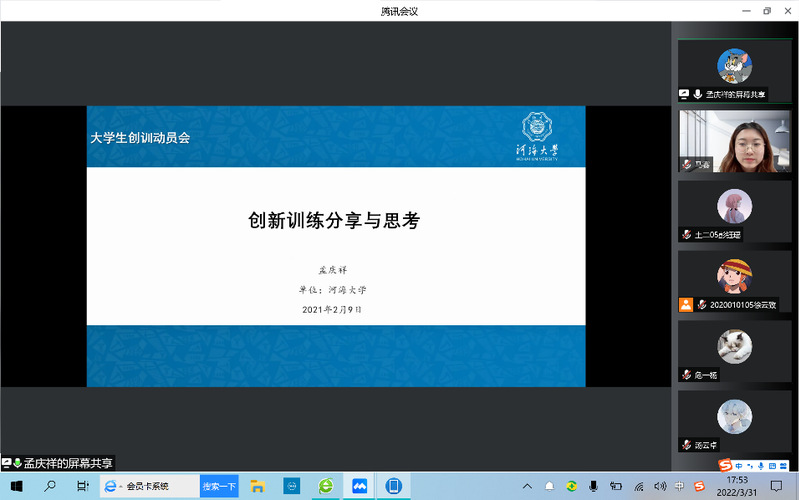This screenshot has height=500, width=799.
Task: Click the 360 browser green e icon
Action: [325, 486]
